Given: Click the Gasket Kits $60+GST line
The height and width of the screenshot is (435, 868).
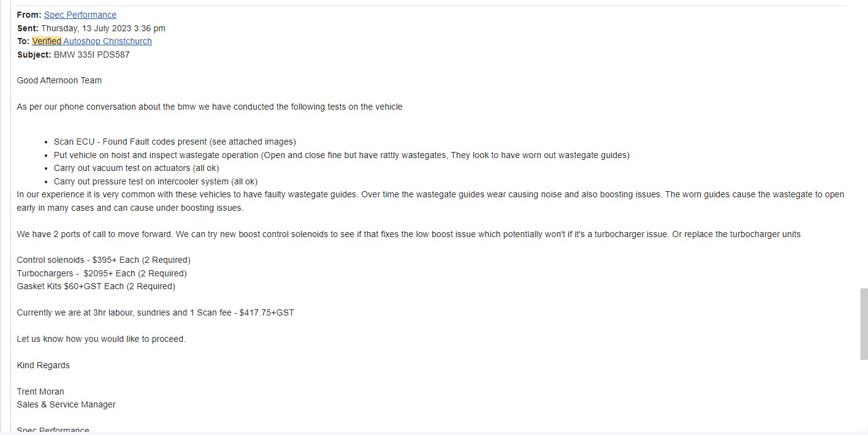Looking at the screenshot, I should [96, 286].
